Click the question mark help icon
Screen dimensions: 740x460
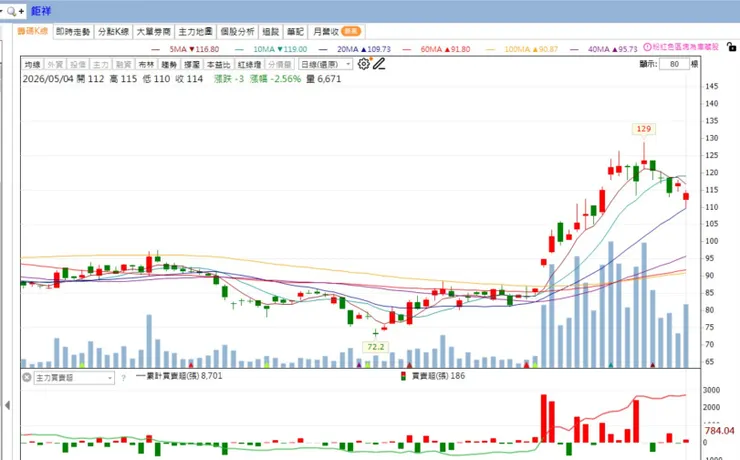[123, 378]
